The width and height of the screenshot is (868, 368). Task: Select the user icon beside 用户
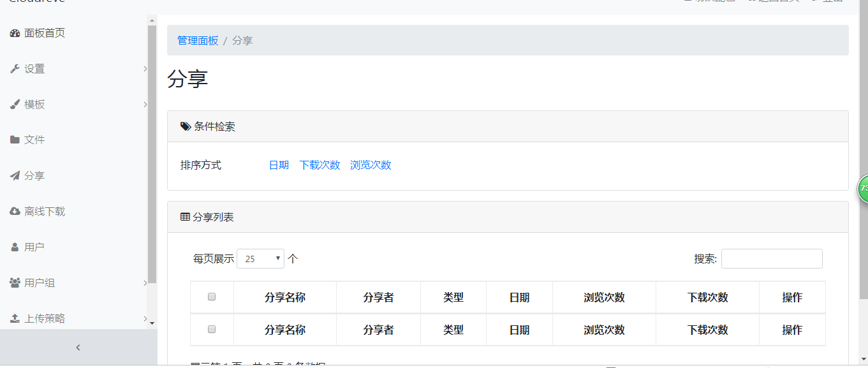click(x=14, y=247)
